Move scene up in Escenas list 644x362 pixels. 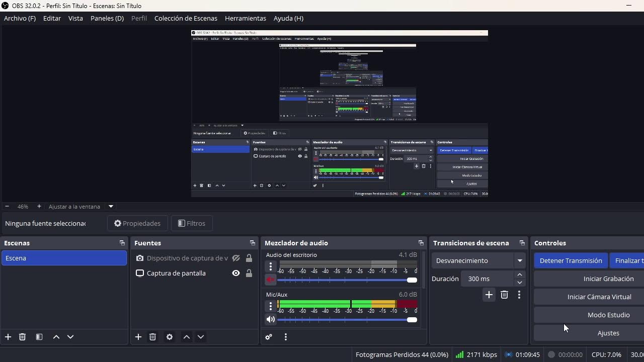point(56,337)
